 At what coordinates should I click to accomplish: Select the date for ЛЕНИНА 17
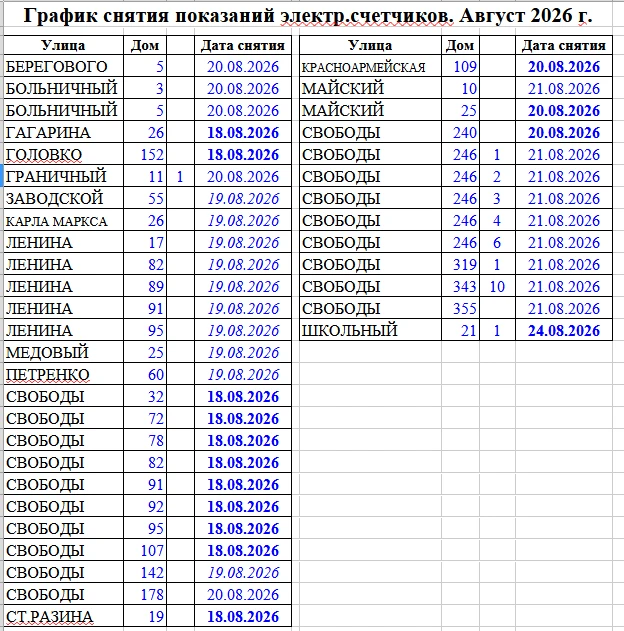[243, 242]
